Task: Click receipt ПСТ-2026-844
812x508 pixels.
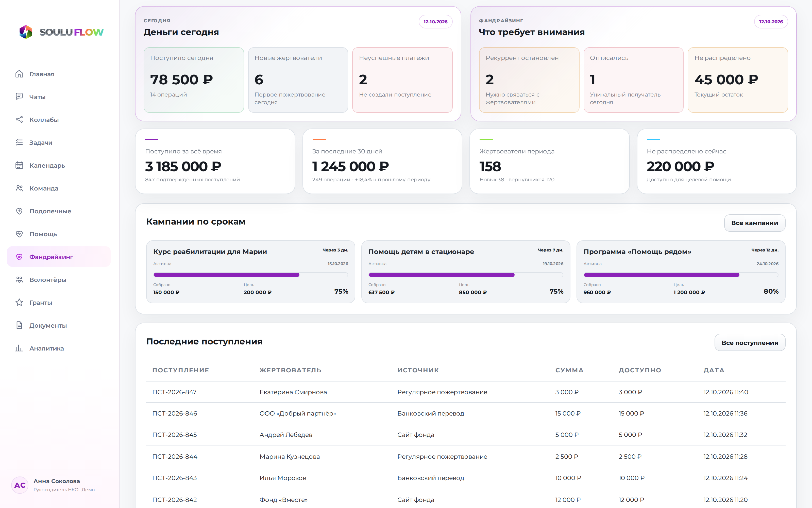Action: (x=175, y=457)
